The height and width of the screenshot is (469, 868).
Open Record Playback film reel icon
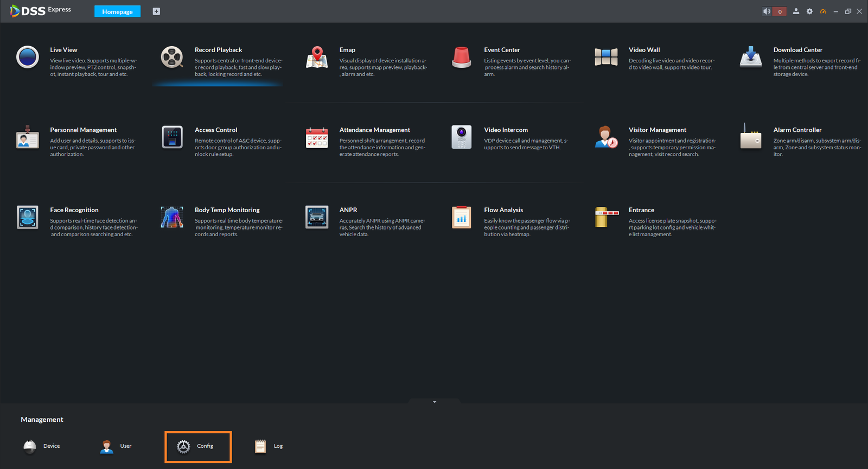(x=172, y=57)
